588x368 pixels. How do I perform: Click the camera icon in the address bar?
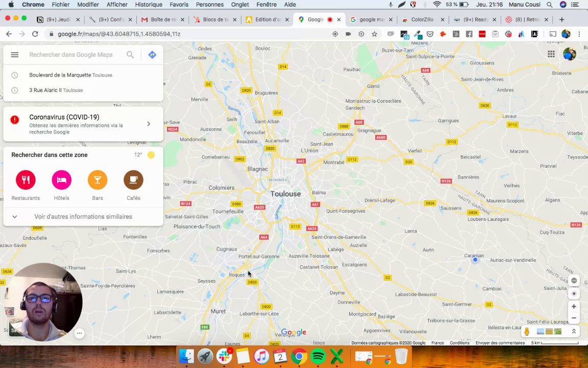(349, 34)
